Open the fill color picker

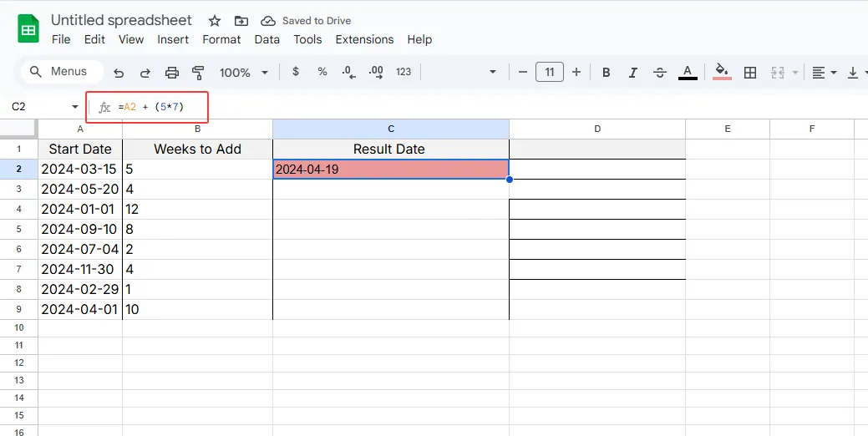[x=723, y=73]
